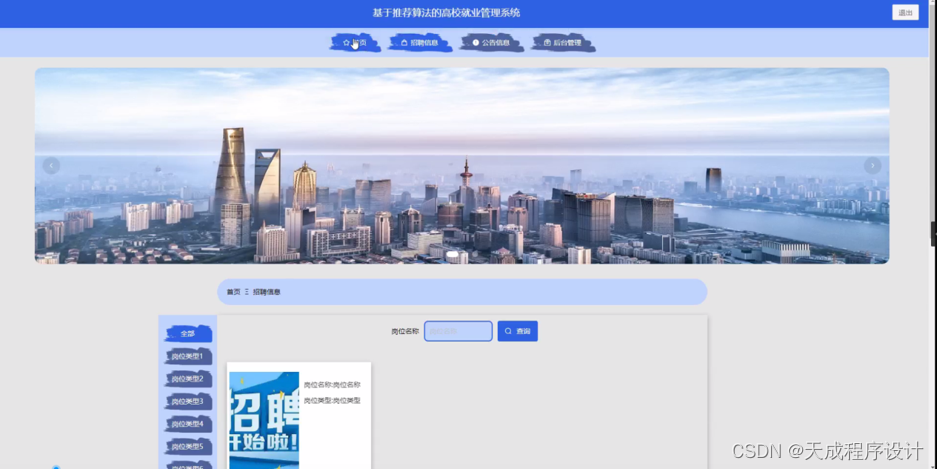
Task: Select the 岗位类型4 category
Action: click(188, 424)
